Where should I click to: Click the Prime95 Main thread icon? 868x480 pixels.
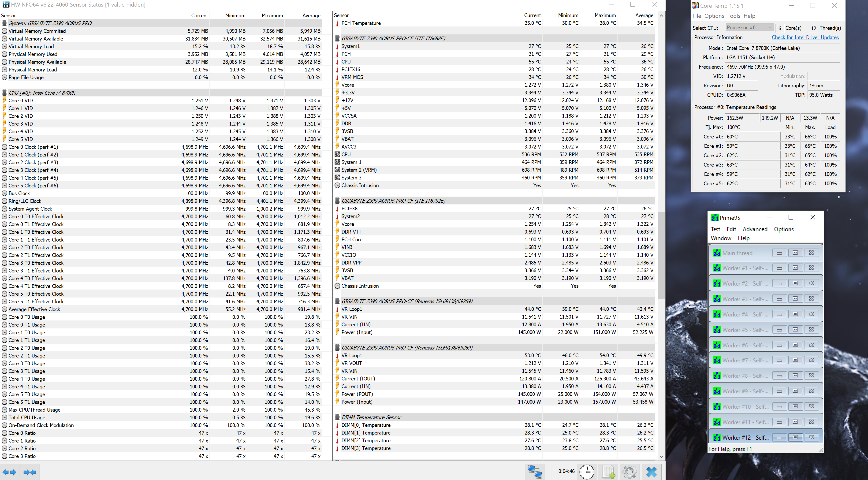coord(717,253)
